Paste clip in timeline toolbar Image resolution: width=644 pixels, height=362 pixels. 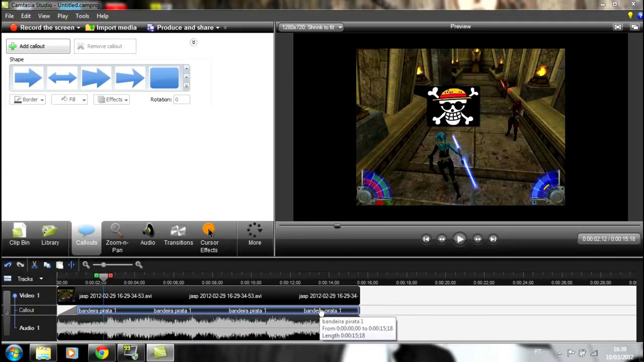pos(59,265)
